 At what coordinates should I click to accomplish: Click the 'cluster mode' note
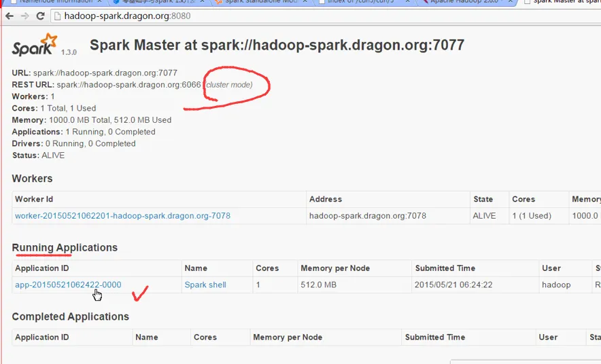click(229, 85)
